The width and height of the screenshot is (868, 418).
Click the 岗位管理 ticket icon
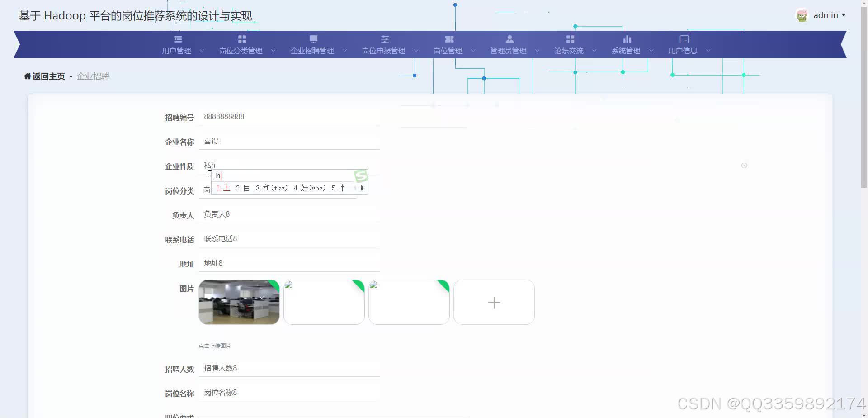tap(449, 39)
